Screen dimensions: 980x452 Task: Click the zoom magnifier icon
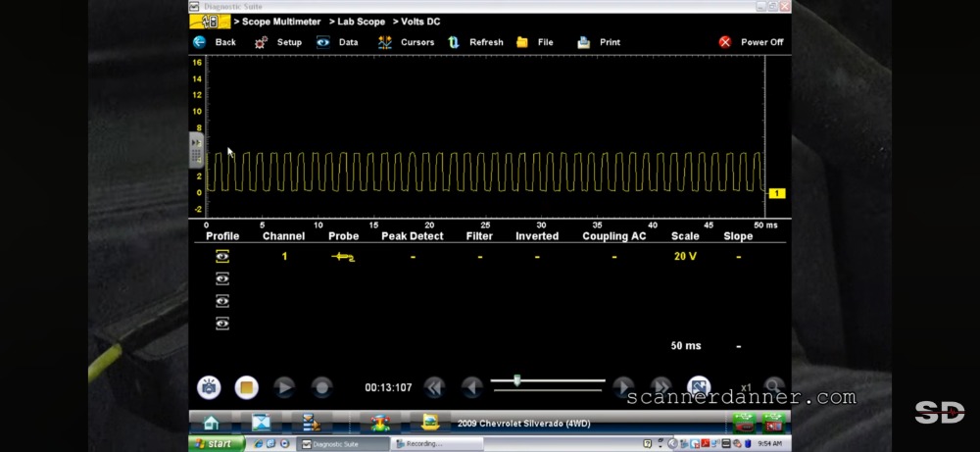coord(773,387)
